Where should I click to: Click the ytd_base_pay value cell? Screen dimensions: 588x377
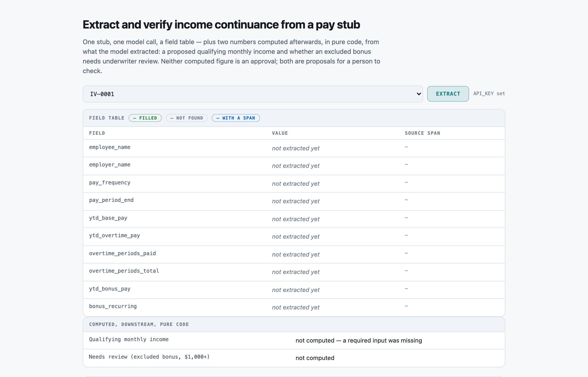coord(296,219)
